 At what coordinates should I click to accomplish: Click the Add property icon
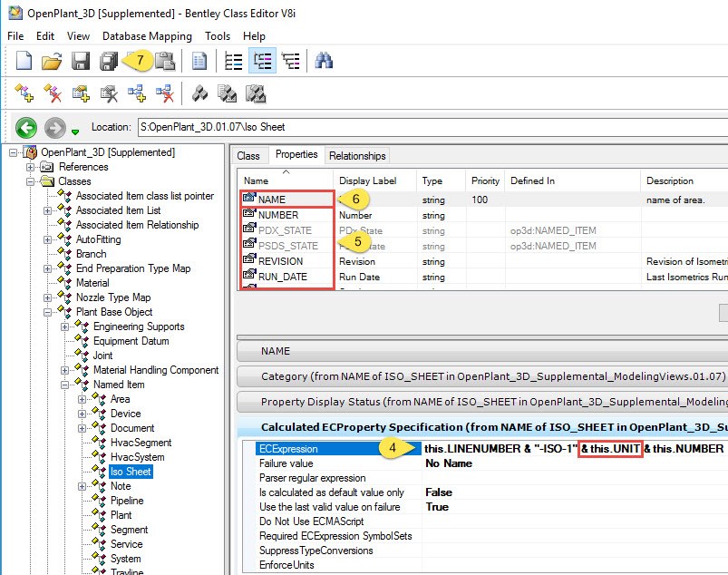(81, 93)
